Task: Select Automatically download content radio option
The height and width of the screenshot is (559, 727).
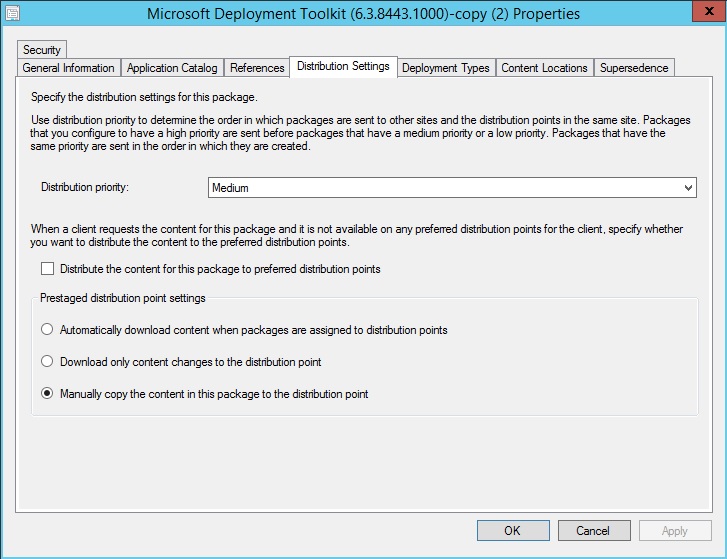Action: tap(47, 330)
